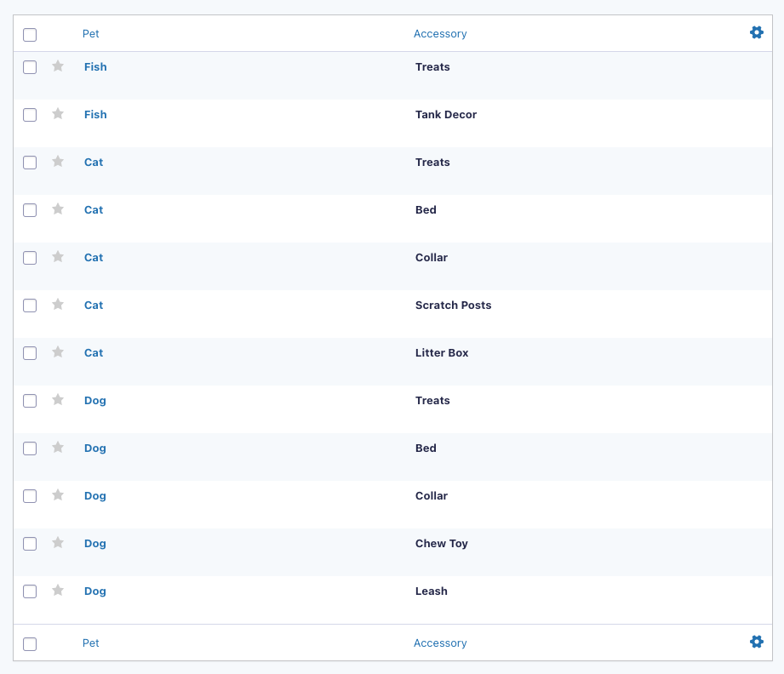
Task: Check the Dog Chew Toy row checkbox
Action: pyautogui.click(x=30, y=544)
